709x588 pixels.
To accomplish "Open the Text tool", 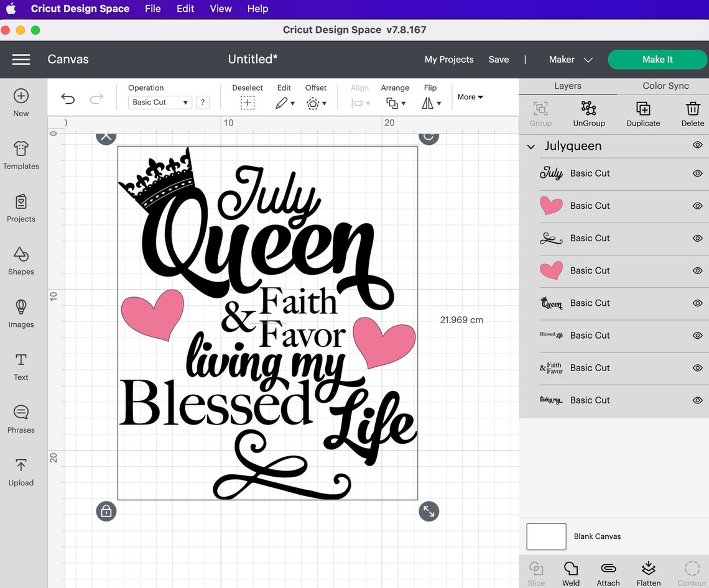I will tap(21, 367).
